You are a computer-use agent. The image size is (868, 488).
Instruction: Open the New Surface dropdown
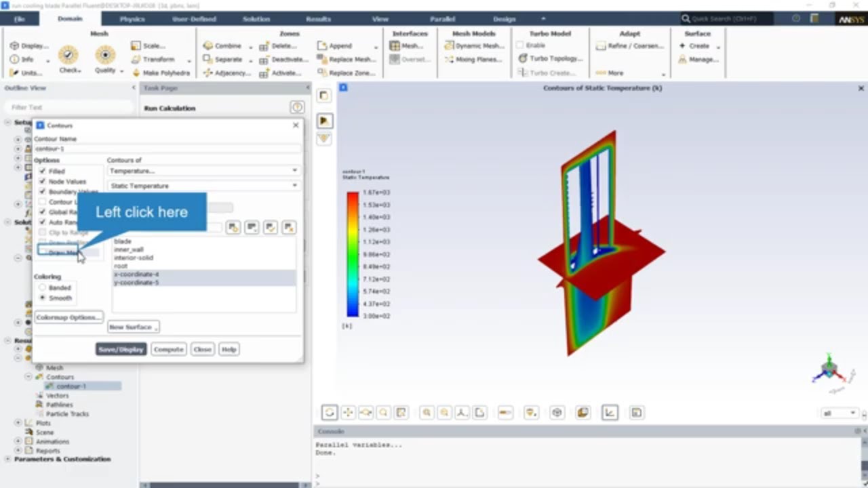click(133, 327)
